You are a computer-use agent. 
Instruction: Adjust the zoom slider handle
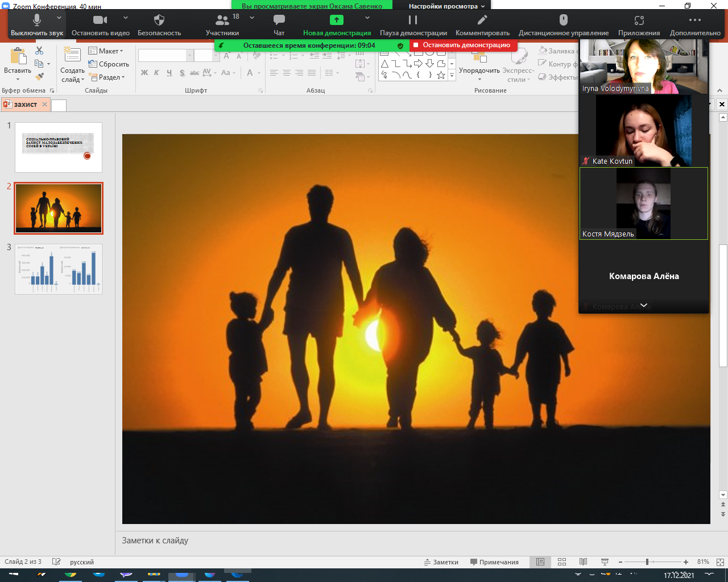[647, 562]
